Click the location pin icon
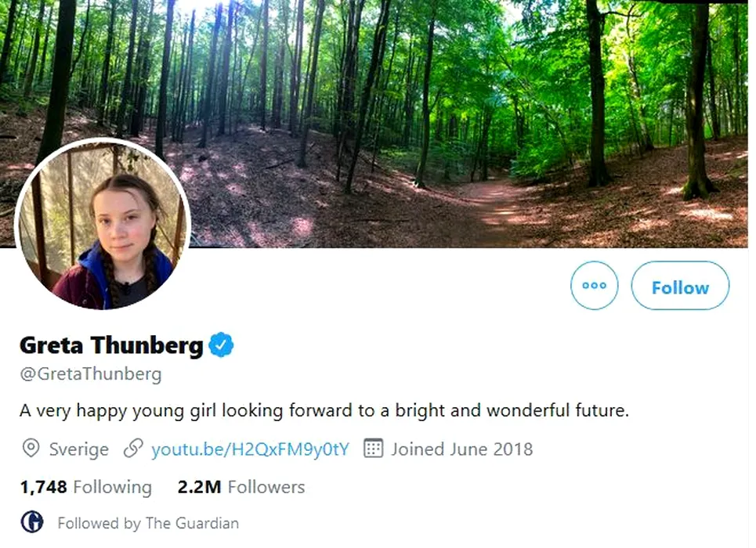Viewport: 756px width, 548px height. pyautogui.click(x=31, y=449)
